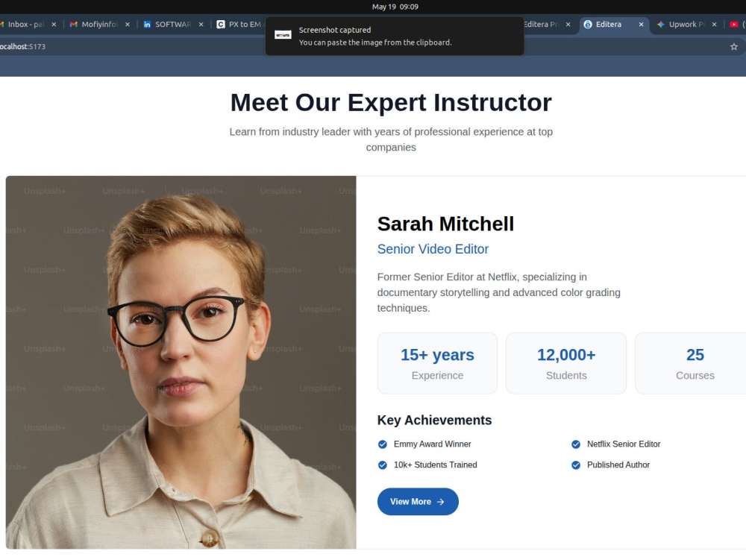746x560 pixels.
Task: Click the LinkedIn favicon on SOFTWAR tab
Action: point(147,25)
